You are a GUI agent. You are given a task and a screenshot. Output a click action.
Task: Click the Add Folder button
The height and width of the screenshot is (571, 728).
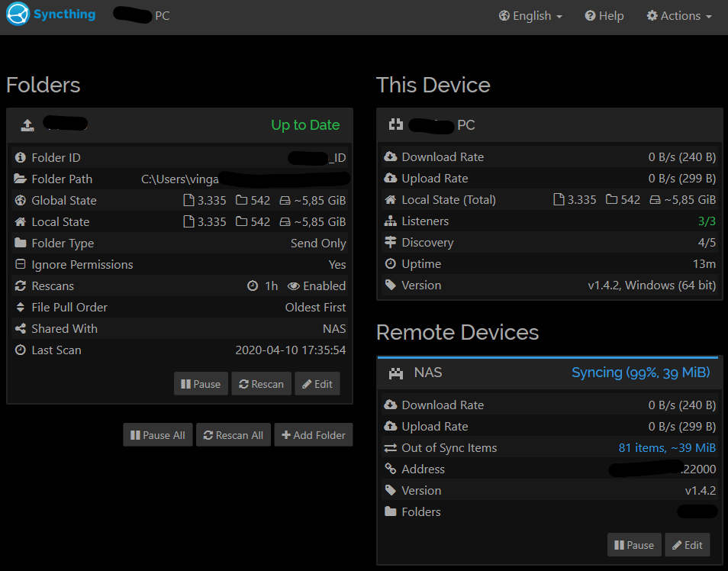pyautogui.click(x=314, y=435)
